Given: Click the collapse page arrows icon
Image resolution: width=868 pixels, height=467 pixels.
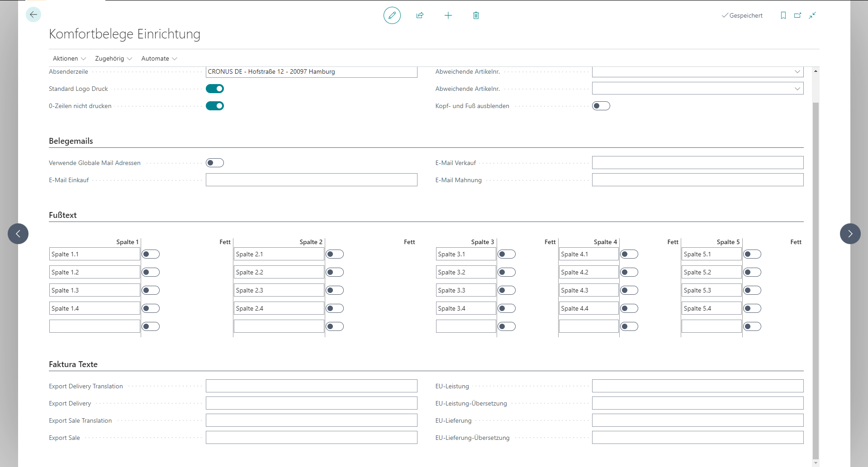Looking at the screenshot, I should [x=812, y=15].
